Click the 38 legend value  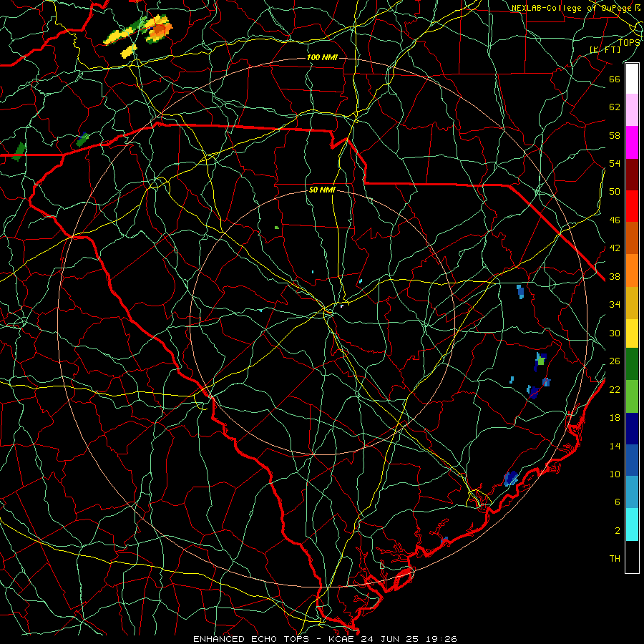(615, 276)
